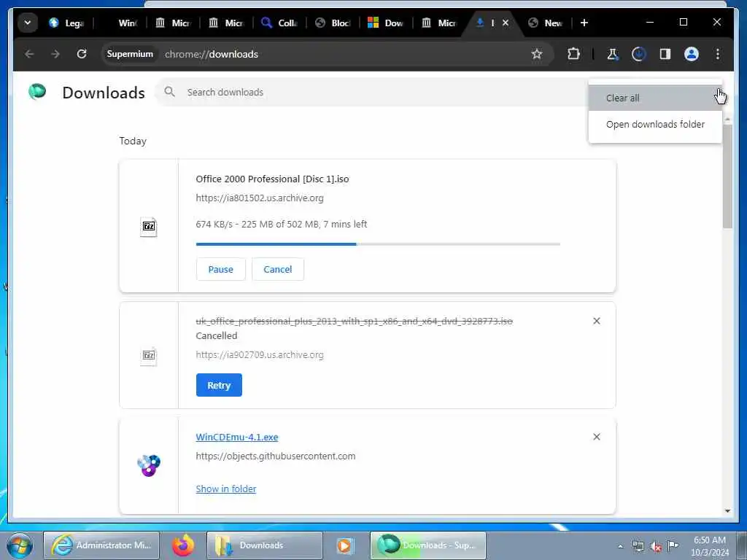Open the Downloads folder taskbar item
Viewport: 747px width, 560px height.
click(x=264, y=545)
